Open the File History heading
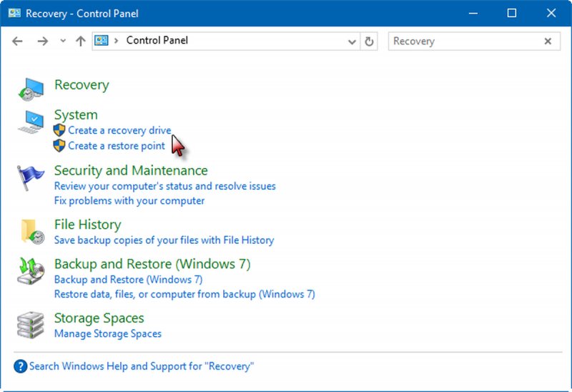This screenshot has height=392, width=572. coord(88,225)
